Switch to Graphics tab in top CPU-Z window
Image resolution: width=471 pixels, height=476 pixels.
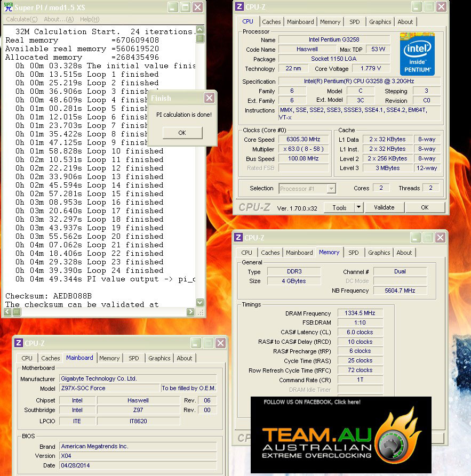[x=380, y=22]
